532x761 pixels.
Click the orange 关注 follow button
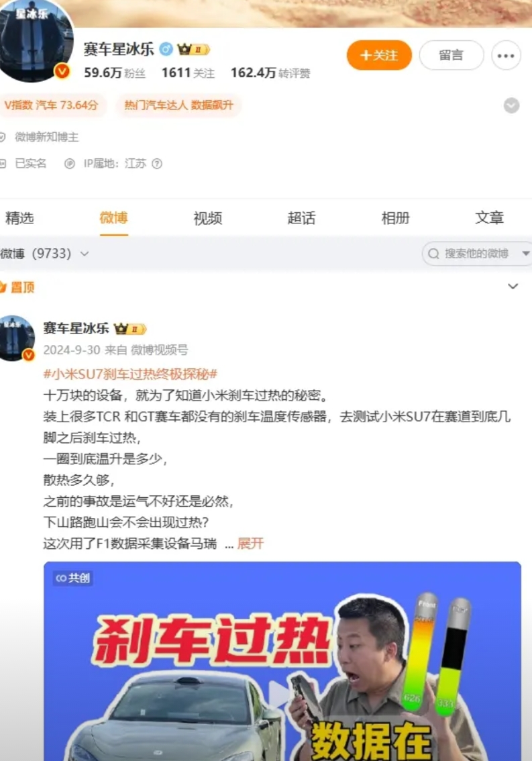(x=378, y=55)
